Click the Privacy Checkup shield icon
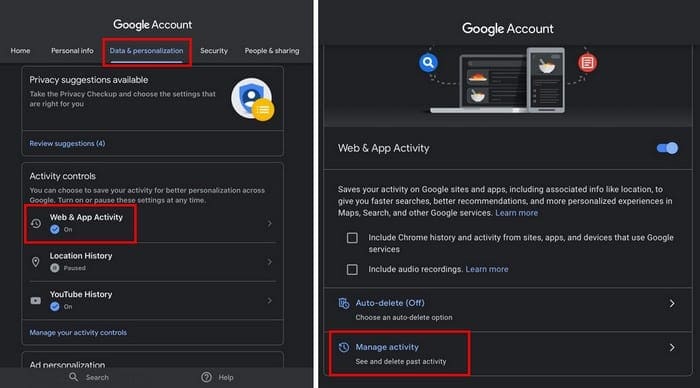The height and width of the screenshot is (388, 700). [252, 99]
